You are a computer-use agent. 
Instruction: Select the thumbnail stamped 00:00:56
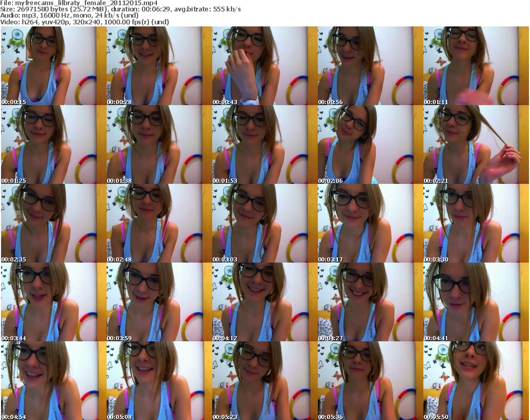371,66
